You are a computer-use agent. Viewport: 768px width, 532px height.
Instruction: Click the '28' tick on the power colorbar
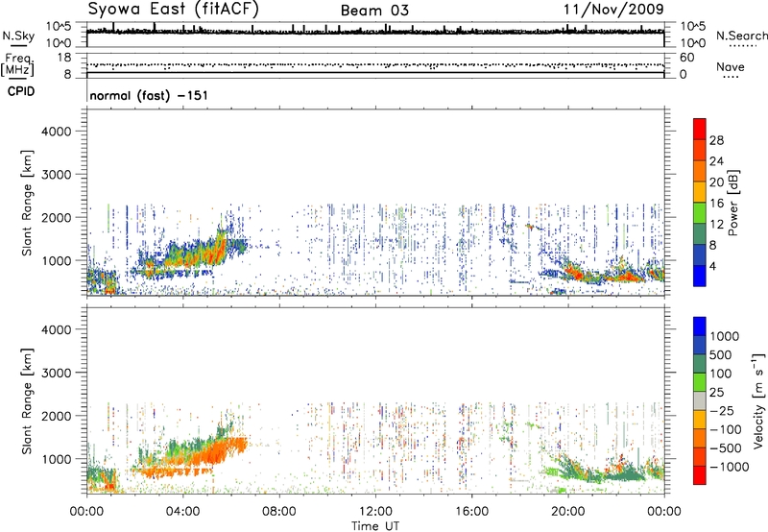[716, 140]
